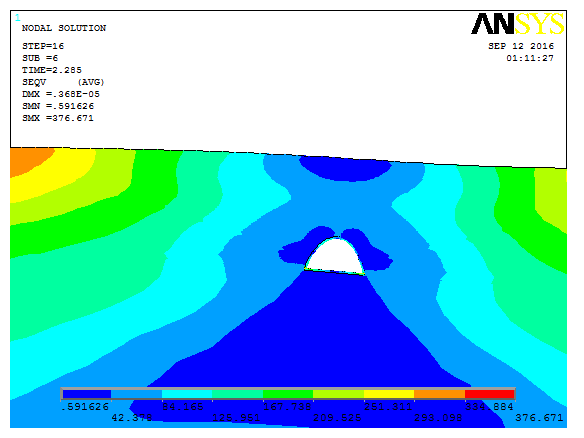The width and height of the screenshot is (584, 438).
Task: Click the DMX =.368E-05 value
Action: [61, 94]
